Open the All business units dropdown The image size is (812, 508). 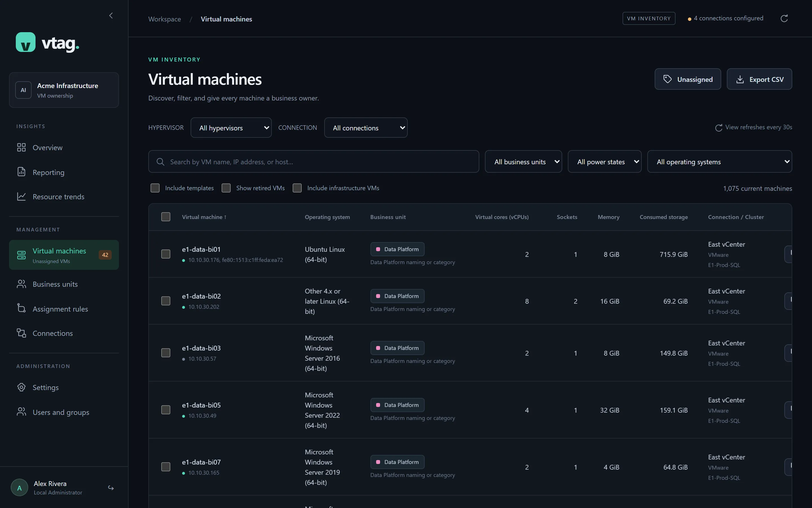coord(524,162)
